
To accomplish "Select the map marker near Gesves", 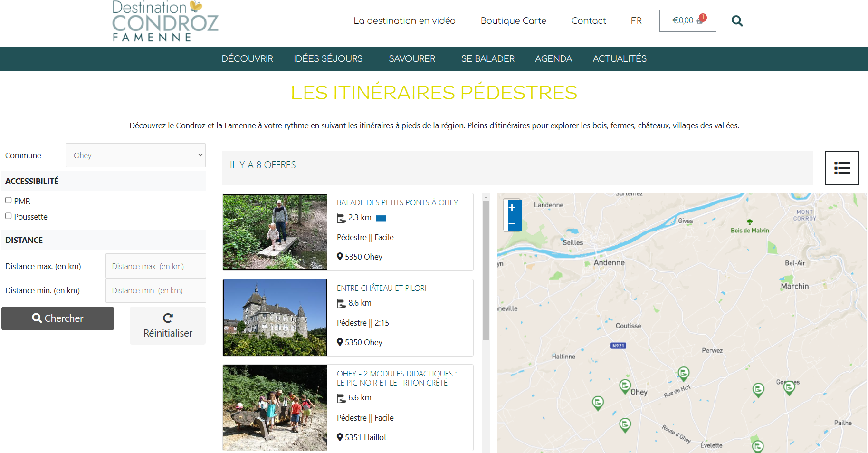I will [x=789, y=388].
